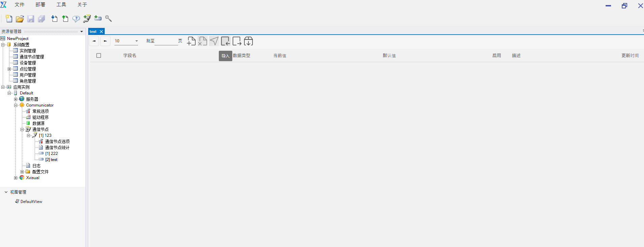Select the [1] 222 tree item
The width and height of the screenshot is (644, 247).
coord(52,154)
